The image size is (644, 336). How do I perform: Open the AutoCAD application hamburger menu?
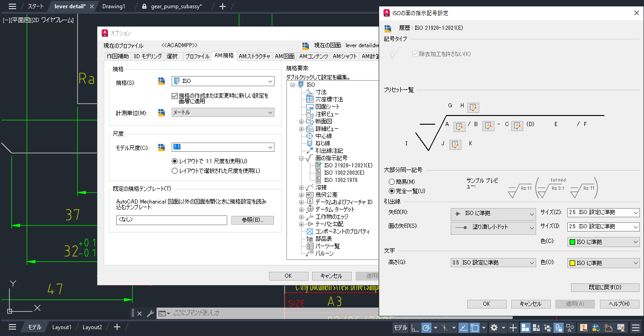[x=12, y=6]
